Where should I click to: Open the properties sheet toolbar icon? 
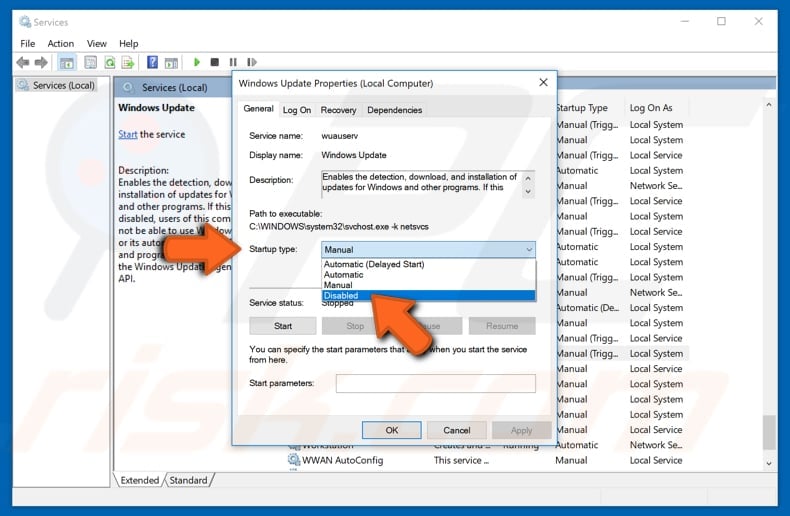pos(90,62)
